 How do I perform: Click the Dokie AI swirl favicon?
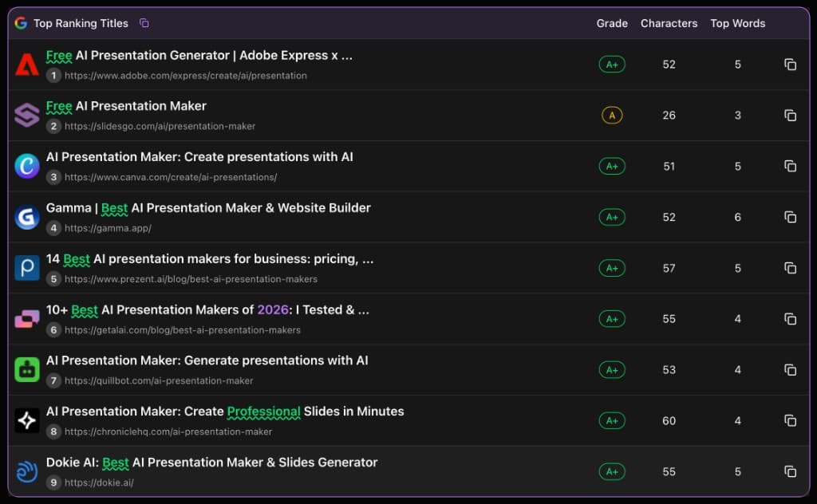pyautogui.click(x=27, y=471)
